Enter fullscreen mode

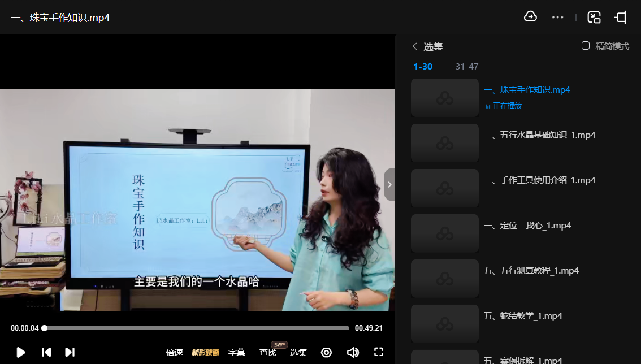click(379, 352)
